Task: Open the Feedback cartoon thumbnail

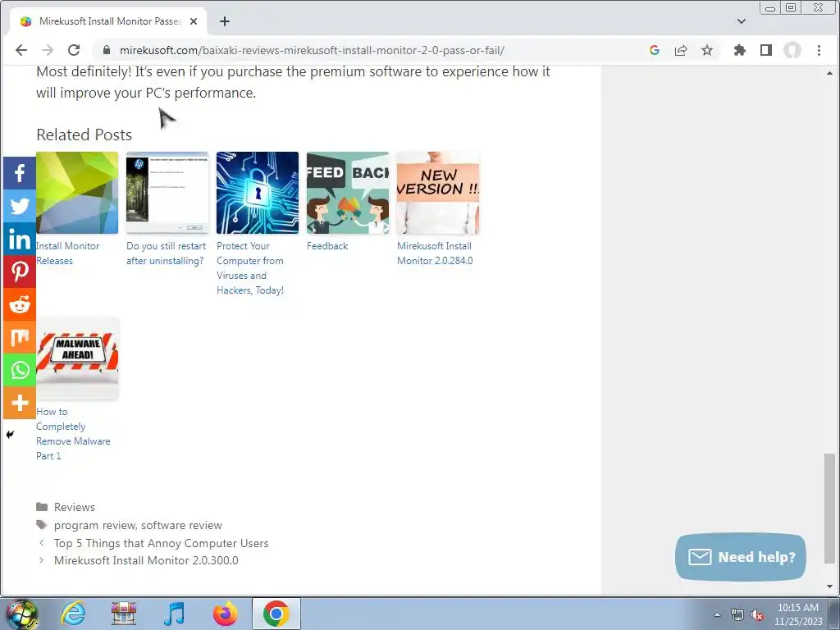Action: point(348,193)
